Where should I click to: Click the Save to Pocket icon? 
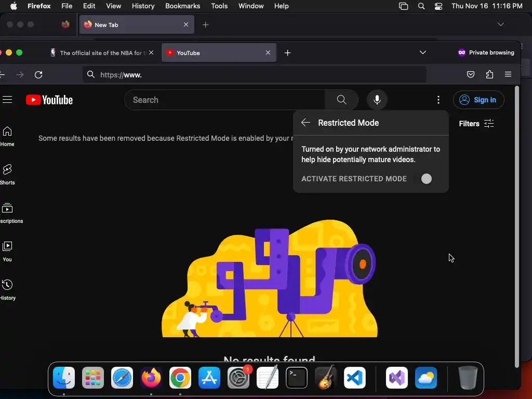tap(471, 74)
